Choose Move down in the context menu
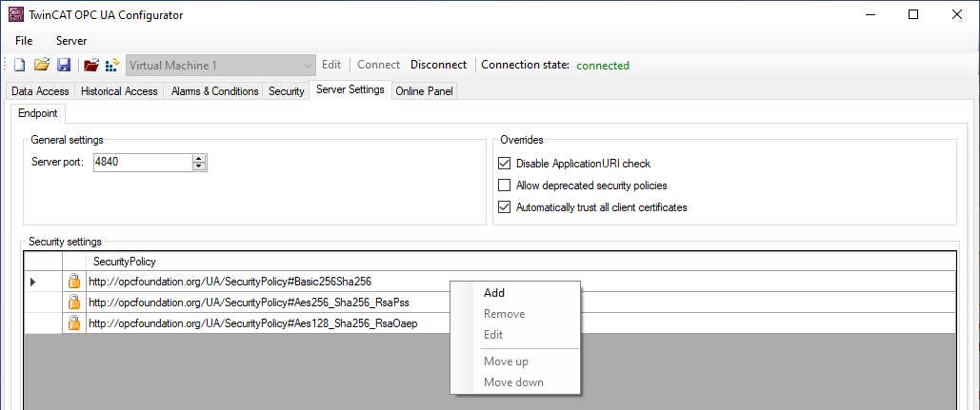Screen dimensions: 980x410 (515, 381)
